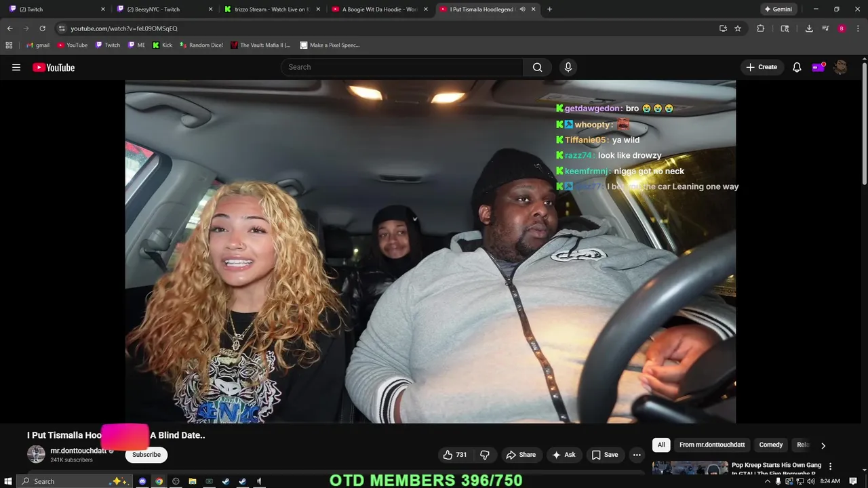Open Chrome downloads icon
868x488 pixels.
click(809, 28)
